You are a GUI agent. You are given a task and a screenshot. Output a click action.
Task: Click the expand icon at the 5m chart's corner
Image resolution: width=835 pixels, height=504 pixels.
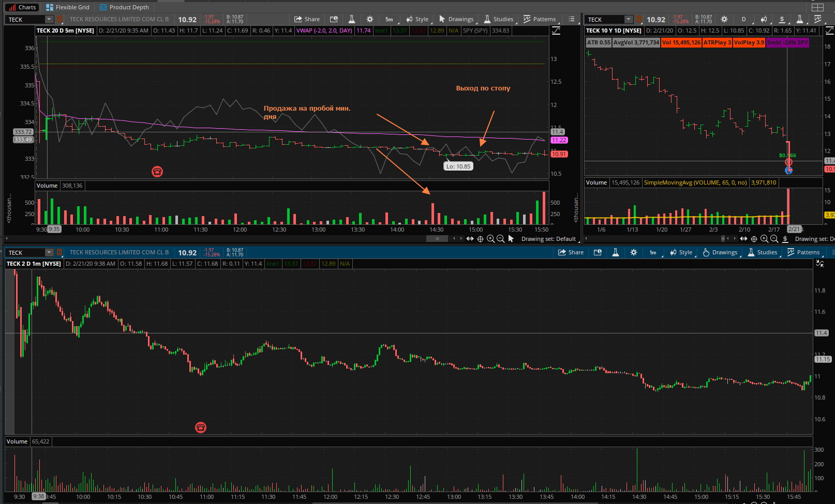click(556, 31)
